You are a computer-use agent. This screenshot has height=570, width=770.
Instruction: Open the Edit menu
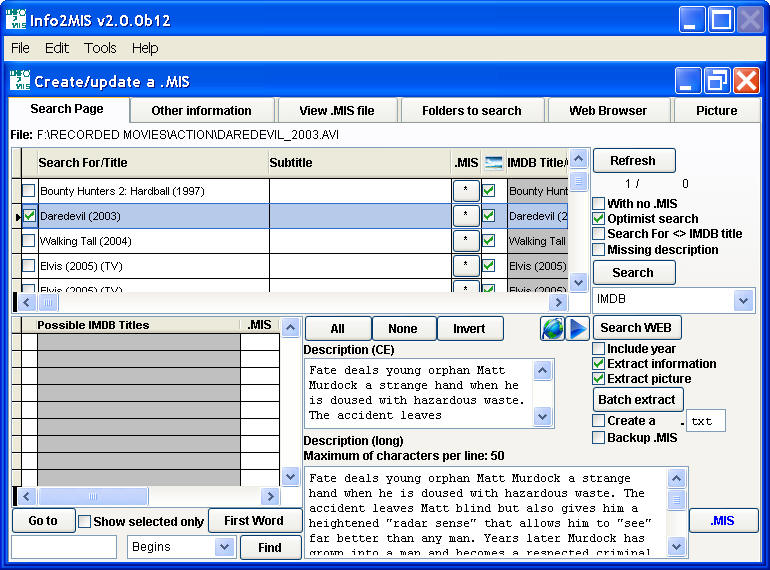point(56,48)
